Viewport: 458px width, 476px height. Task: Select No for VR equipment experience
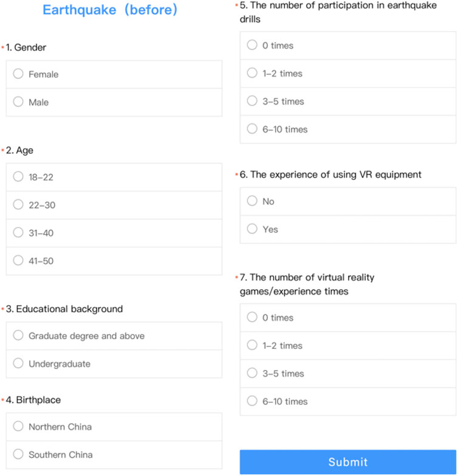pos(252,201)
